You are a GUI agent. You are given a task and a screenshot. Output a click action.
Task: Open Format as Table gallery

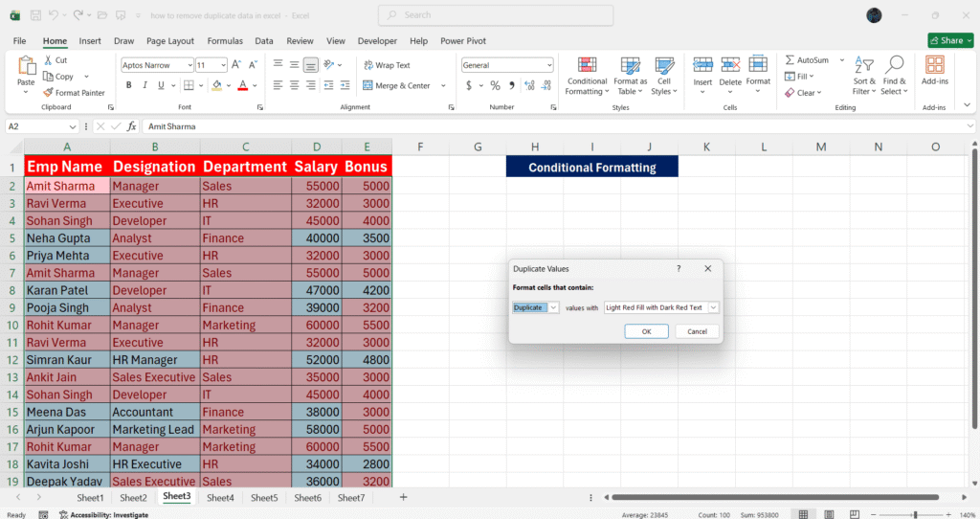pyautogui.click(x=630, y=76)
